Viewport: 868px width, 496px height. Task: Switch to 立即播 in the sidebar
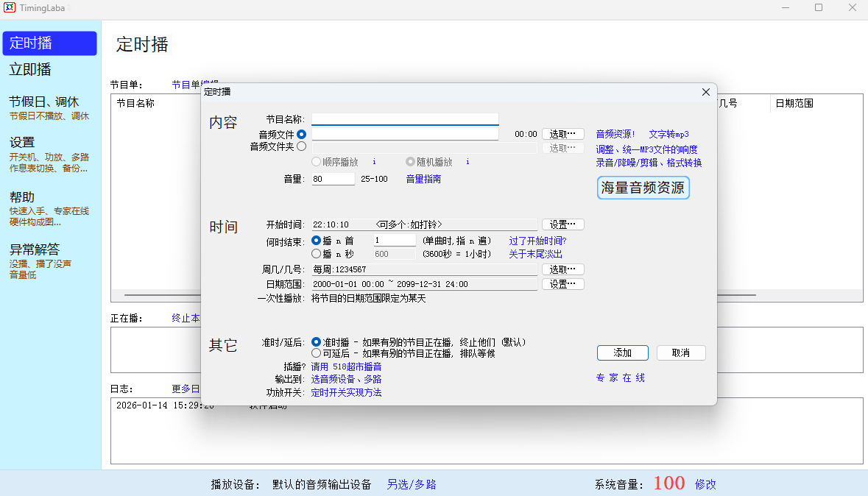30,70
